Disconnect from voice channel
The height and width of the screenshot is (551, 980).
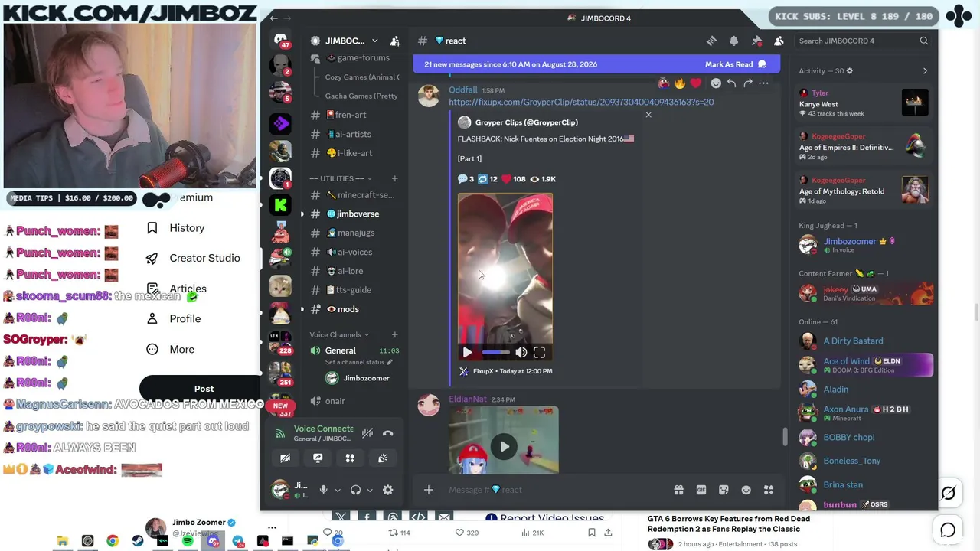(x=388, y=433)
